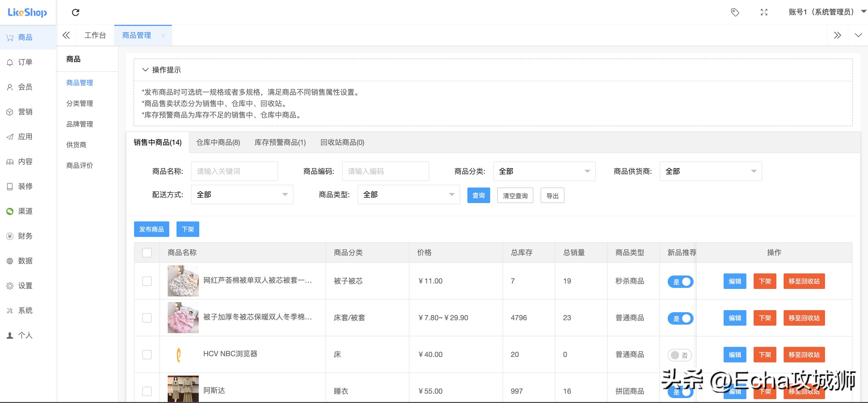Image resolution: width=868 pixels, height=403 pixels.
Task: Click the 发布商品 button
Action: tap(151, 229)
